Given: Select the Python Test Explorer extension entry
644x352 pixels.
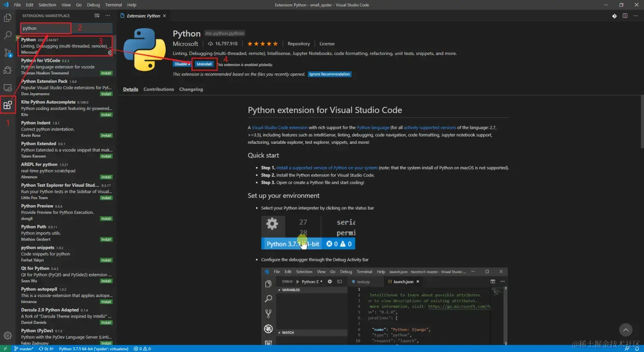Looking at the screenshot, I should click(67, 191).
